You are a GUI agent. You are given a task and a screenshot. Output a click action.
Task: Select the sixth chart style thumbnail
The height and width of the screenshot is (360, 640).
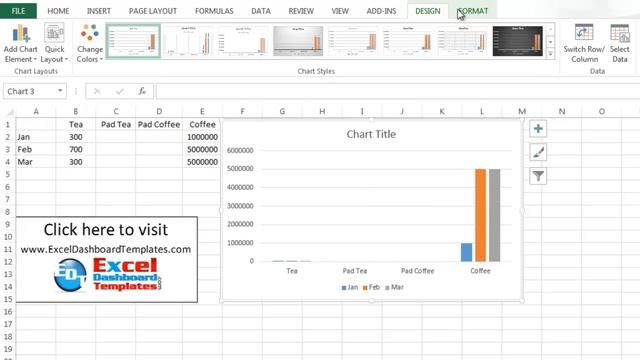point(408,41)
